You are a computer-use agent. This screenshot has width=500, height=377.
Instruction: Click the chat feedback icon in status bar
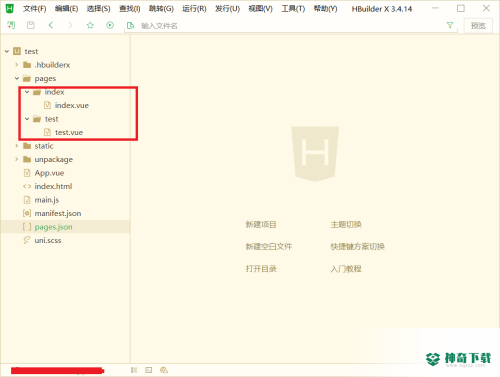pyautogui.click(x=164, y=370)
